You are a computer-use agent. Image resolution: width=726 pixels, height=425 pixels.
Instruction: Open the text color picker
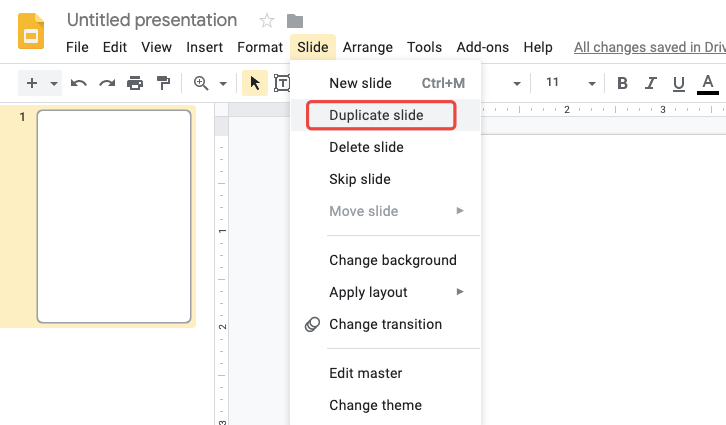[x=708, y=83]
